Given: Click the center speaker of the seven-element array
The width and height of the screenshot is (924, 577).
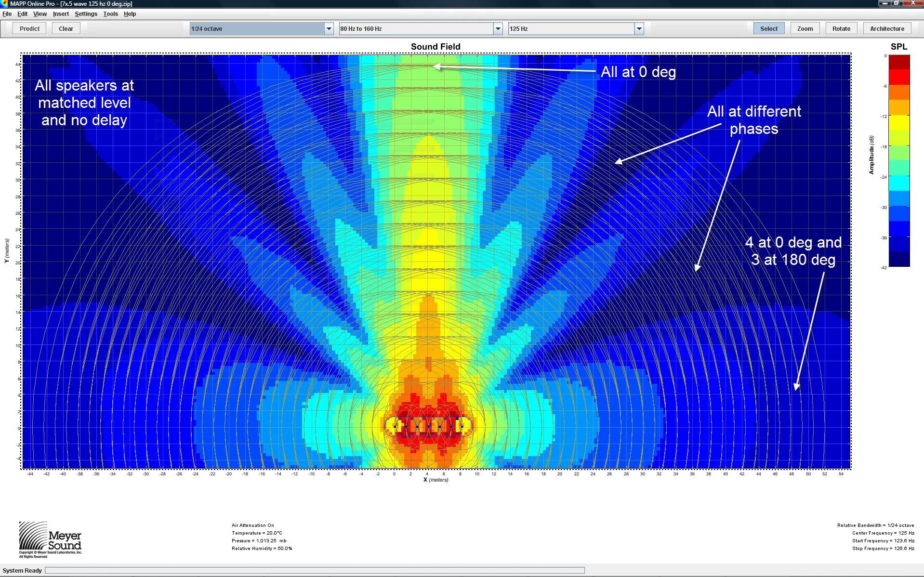Looking at the screenshot, I should point(429,426).
